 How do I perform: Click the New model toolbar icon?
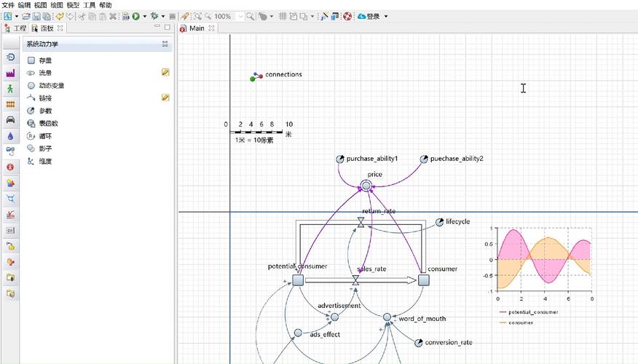(7, 16)
